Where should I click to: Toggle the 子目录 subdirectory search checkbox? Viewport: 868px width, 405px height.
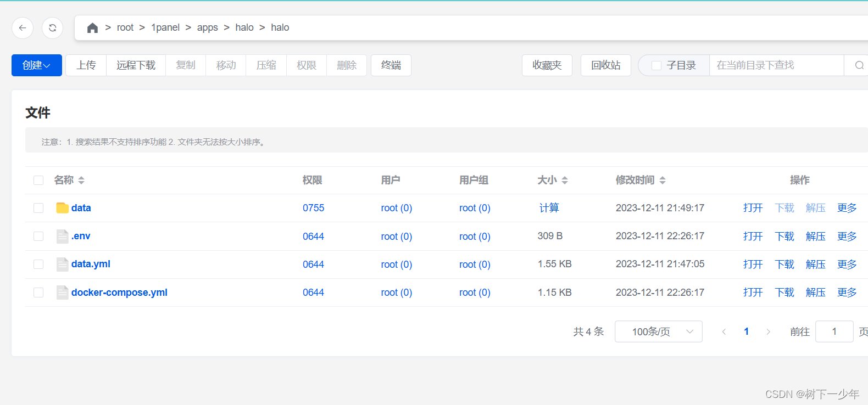click(656, 65)
